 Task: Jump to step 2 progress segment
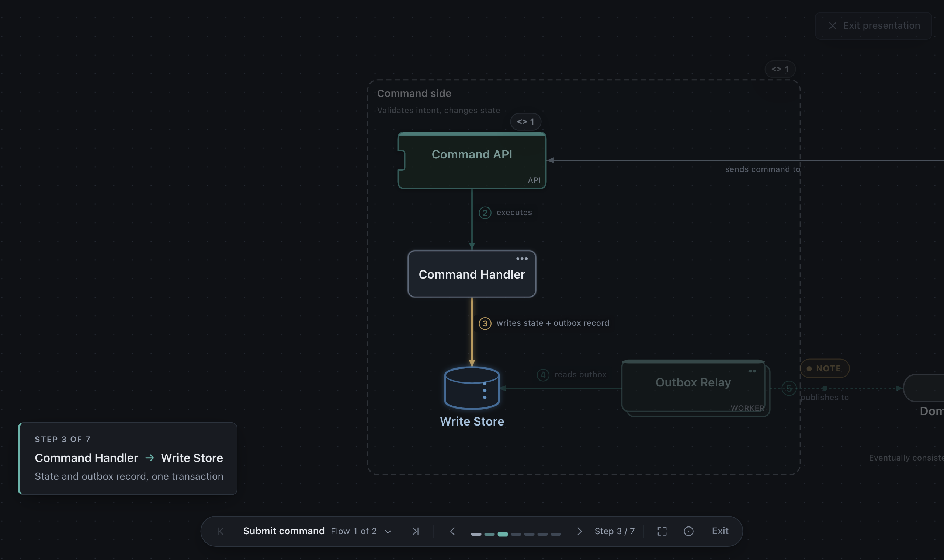pyautogui.click(x=489, y=534)
